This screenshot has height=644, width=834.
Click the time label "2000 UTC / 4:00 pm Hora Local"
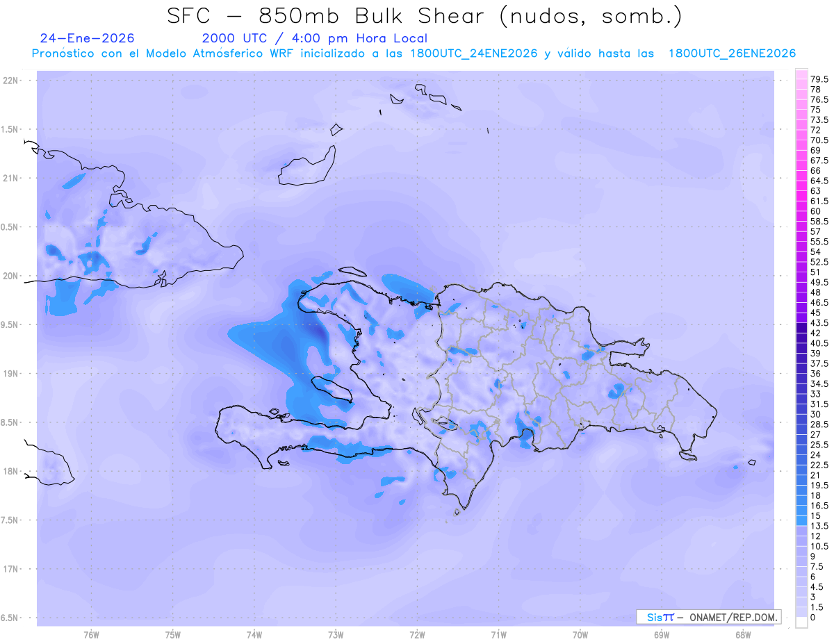tap(315, 38)
